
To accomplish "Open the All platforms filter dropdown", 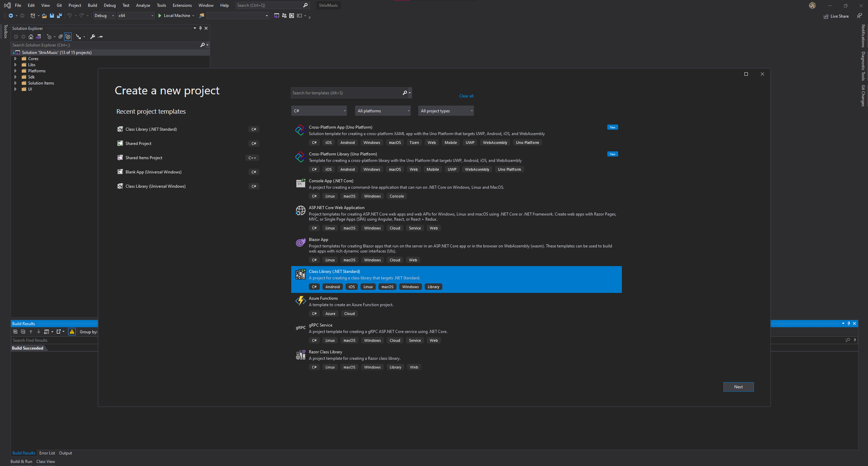I will point(383,111).
